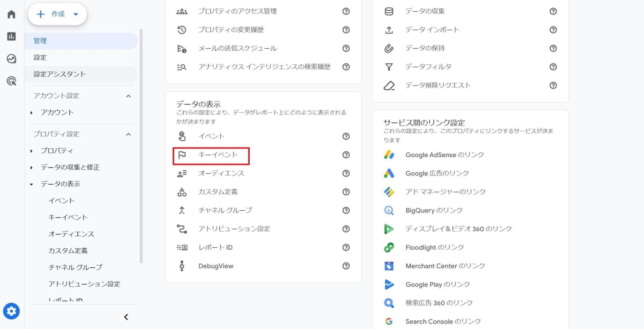Screen dimensions: 644x329
Task: Expand the プロパティ tree item arrow
Action: pos(31,151)
